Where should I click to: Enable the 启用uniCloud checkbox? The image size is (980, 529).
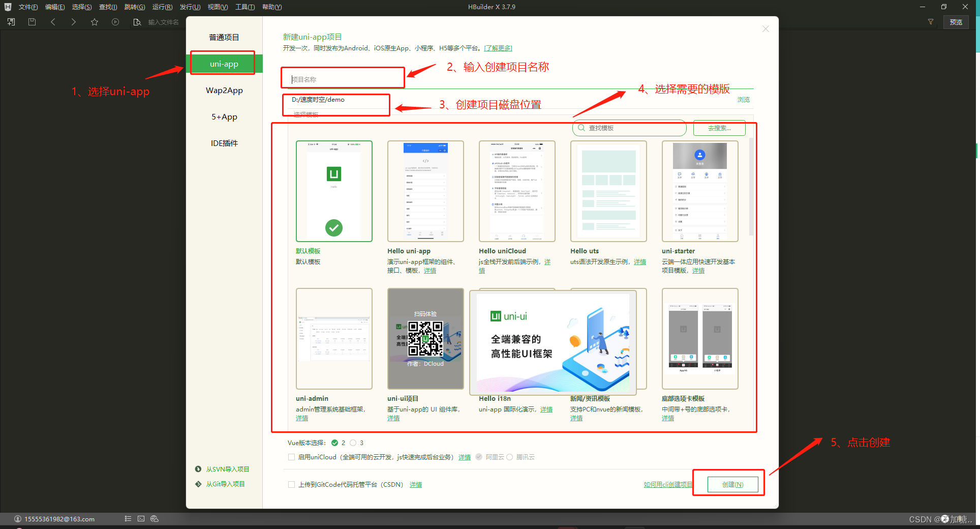tap(292, 457)
